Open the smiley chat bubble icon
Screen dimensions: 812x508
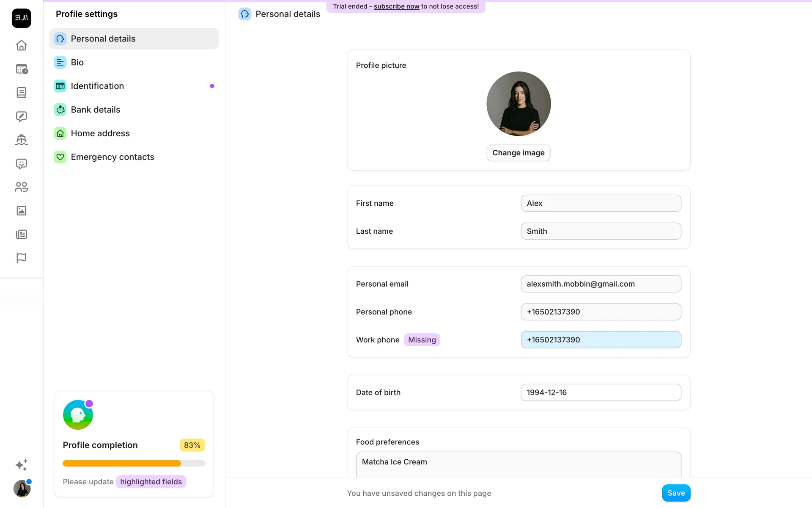pyautogui.click(x=21, y=164)
